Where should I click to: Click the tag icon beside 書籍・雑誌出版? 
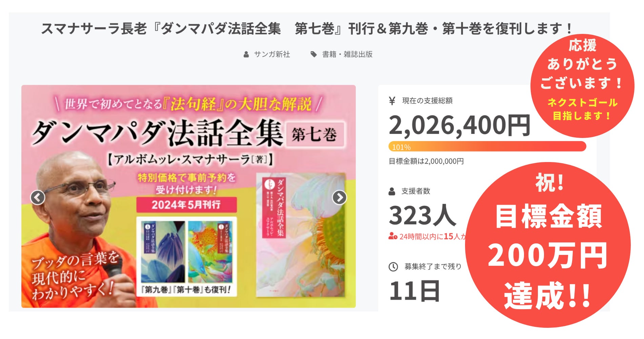point(314,54)
